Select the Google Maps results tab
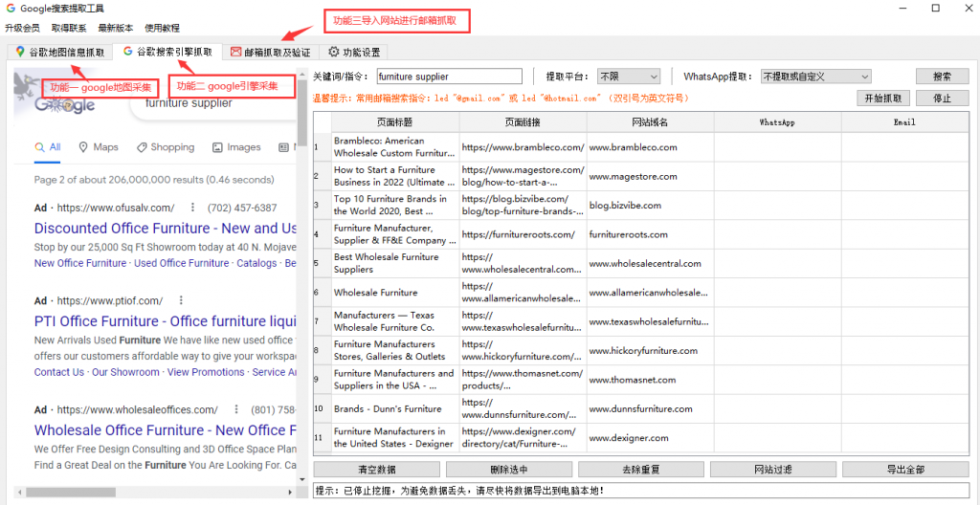Image resolution: width=980 pixels, height=505 pixels. [x=99, y=147]
